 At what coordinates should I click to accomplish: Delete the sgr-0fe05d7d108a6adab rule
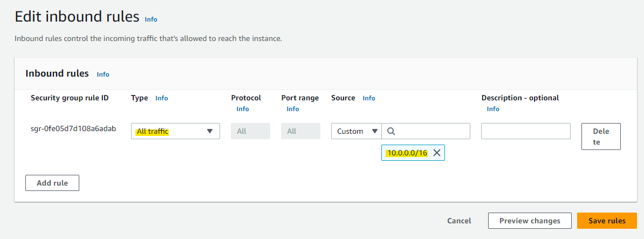601,136
